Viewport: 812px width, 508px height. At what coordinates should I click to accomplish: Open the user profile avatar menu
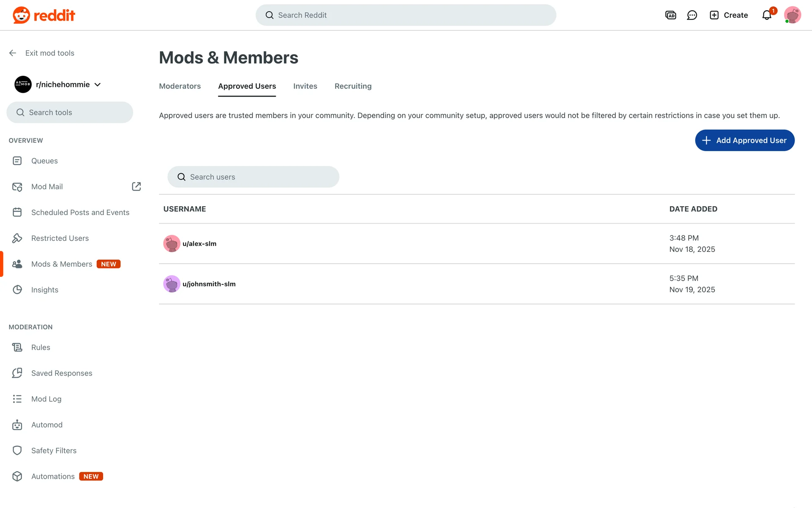click(792, 15)
